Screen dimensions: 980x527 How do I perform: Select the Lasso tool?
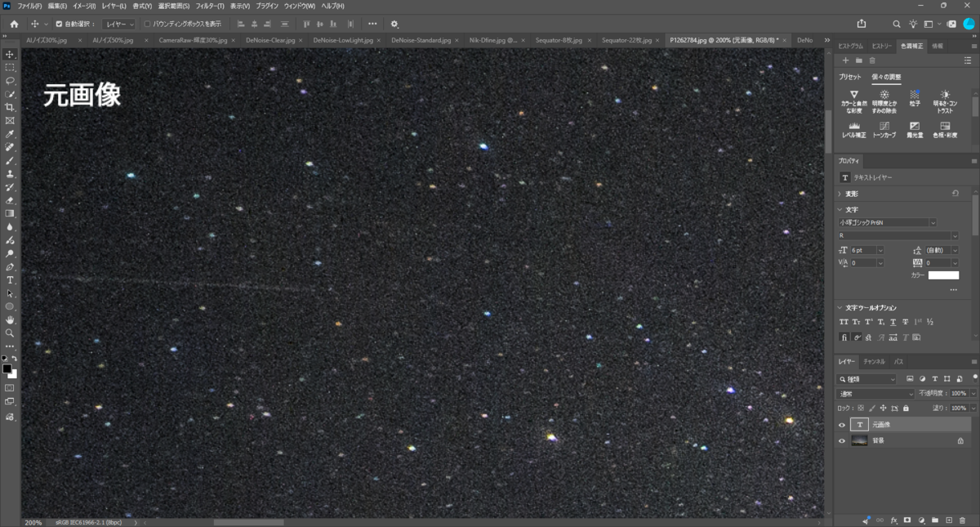tap(10, 81)
